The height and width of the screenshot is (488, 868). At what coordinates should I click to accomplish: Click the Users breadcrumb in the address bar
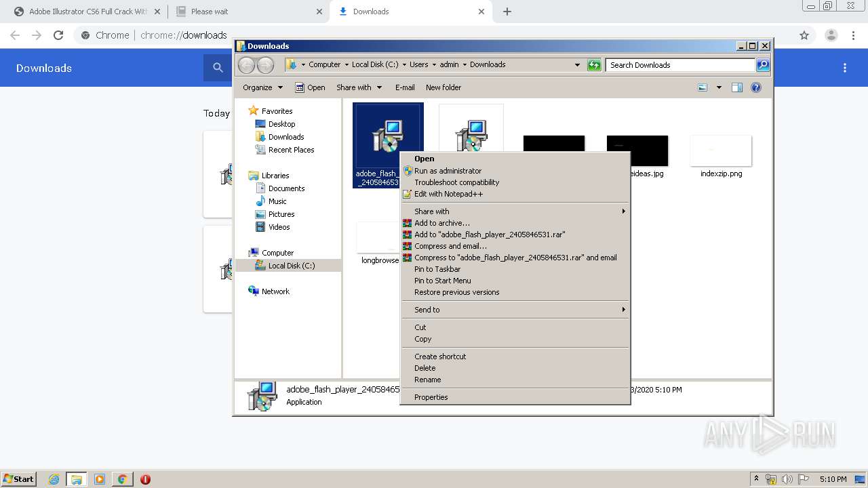click(418, 65)
